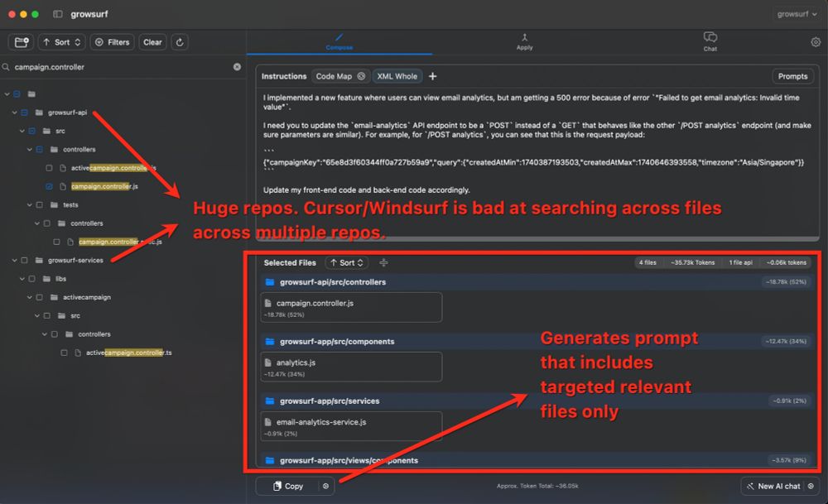Viewport: 828px width, 504px height.
Task: Click the '4 files' summary chip
Action: (x=647, y=262)
